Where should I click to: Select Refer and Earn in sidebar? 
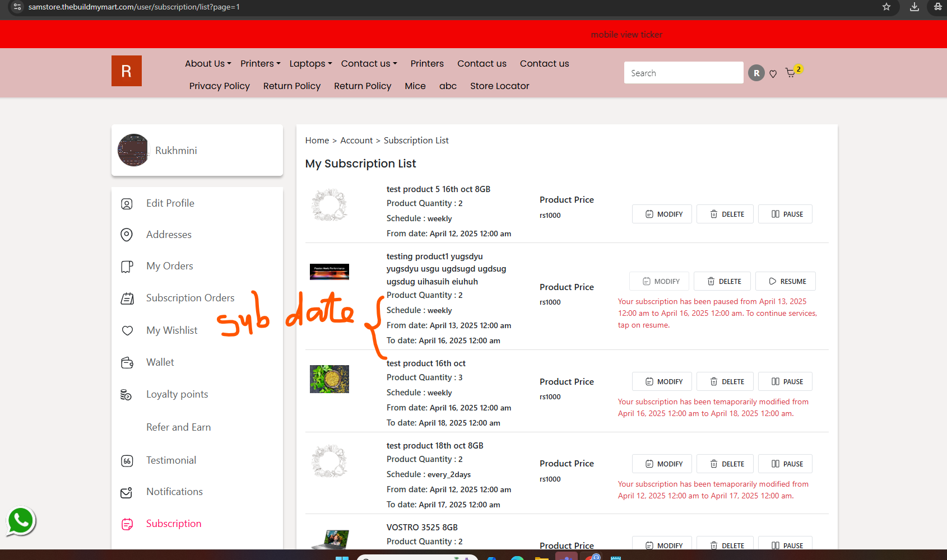coord(179,427)
